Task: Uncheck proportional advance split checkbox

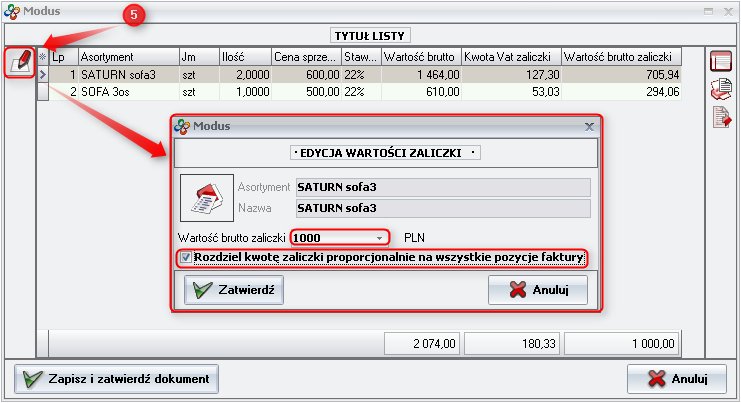Action: [x=186, y=257]
